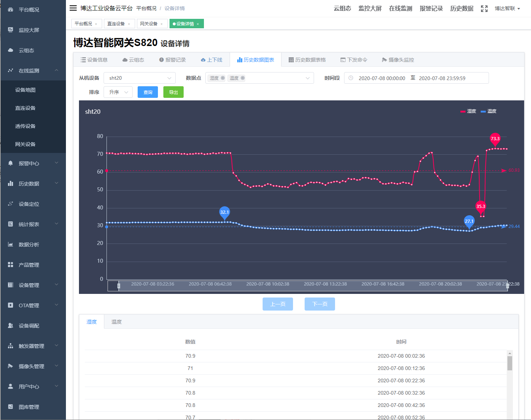Click the 查询 button
The image size is (531, 420).
coord(148,92)
